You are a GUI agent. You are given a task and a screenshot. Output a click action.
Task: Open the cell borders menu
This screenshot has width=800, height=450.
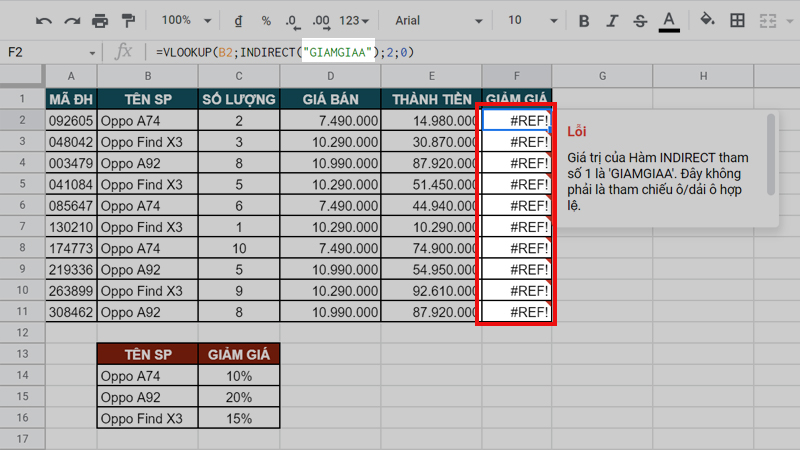(737, 20)
